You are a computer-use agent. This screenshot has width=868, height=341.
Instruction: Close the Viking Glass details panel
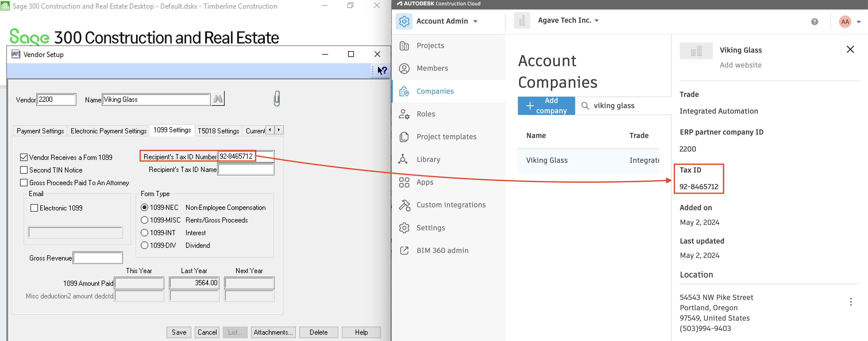(x=850, y=49)
